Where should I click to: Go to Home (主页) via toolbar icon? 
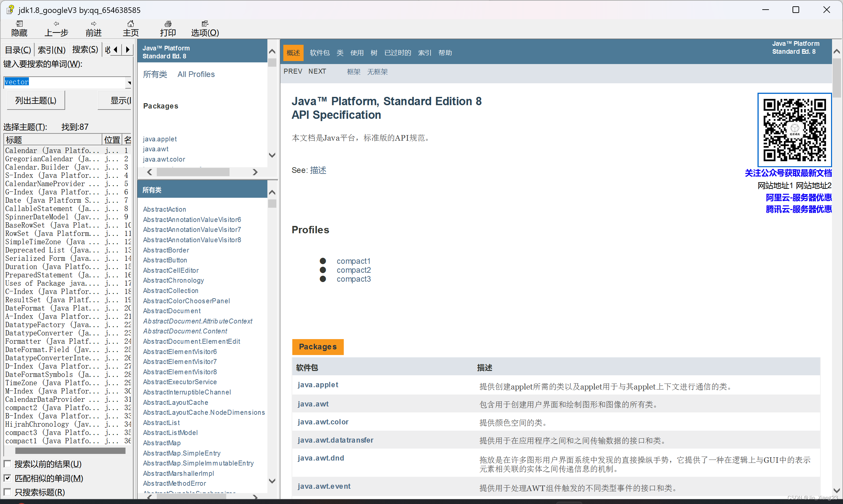click(131, 24)
